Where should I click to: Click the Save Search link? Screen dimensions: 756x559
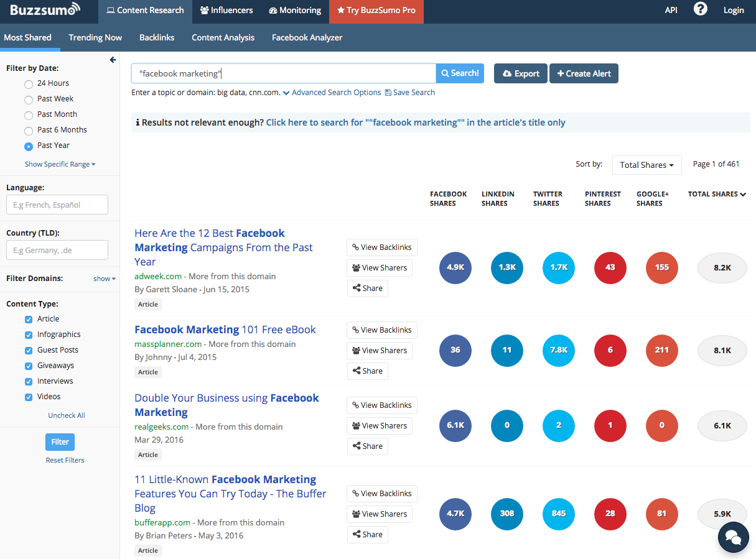409,93
